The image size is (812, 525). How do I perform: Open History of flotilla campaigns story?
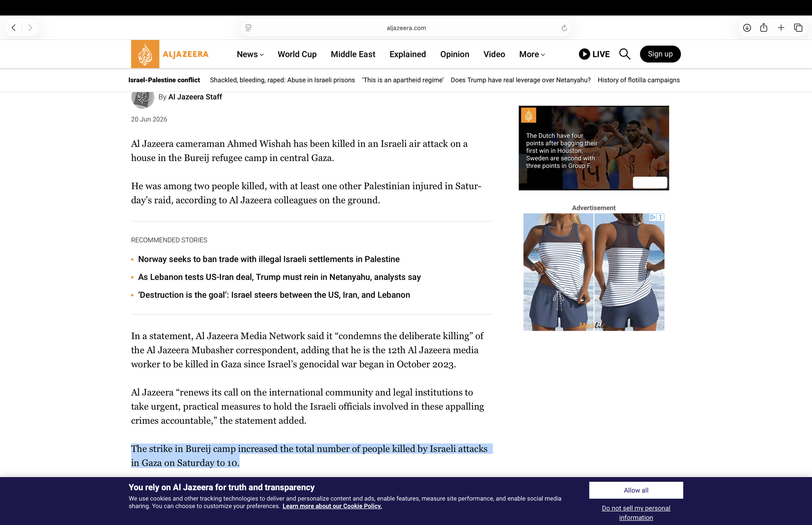639,80
